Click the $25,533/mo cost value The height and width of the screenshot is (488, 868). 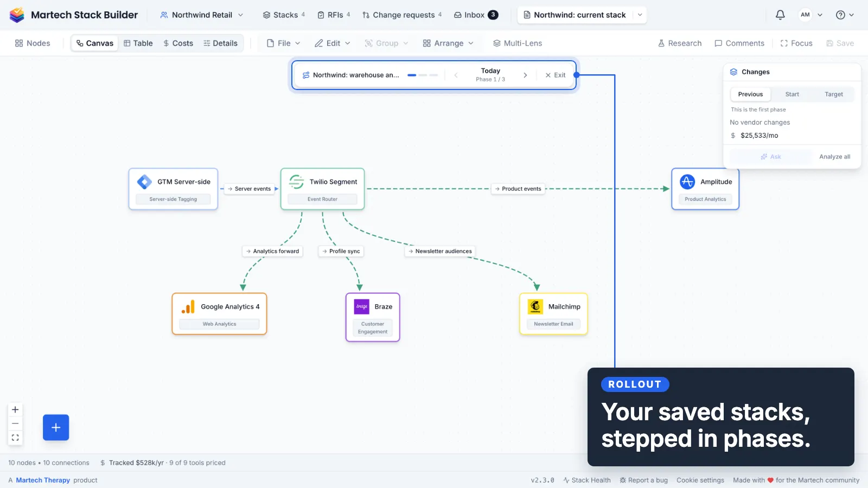[x=759, y=136]
